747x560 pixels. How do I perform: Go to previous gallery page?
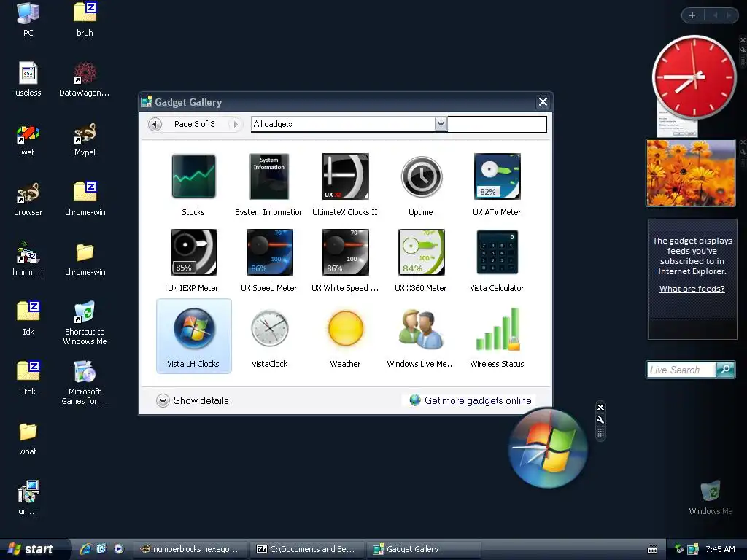click(155, 124)
